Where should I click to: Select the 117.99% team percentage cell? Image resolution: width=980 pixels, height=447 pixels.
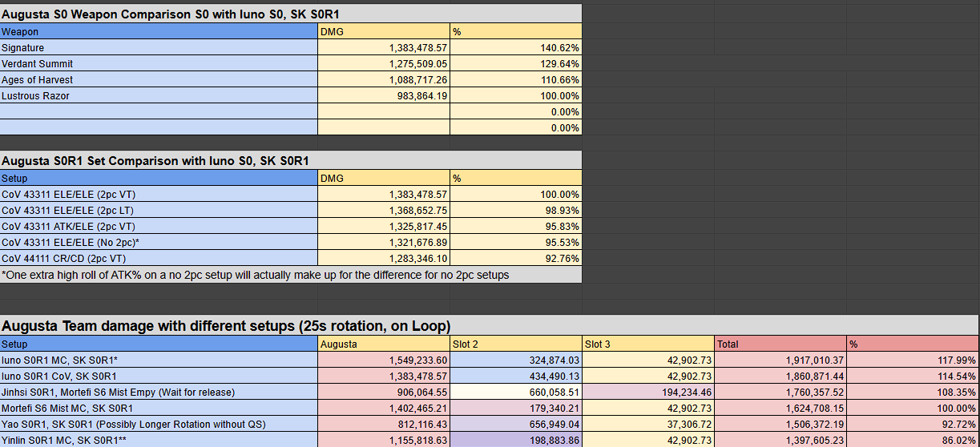[x=913, y=360]
